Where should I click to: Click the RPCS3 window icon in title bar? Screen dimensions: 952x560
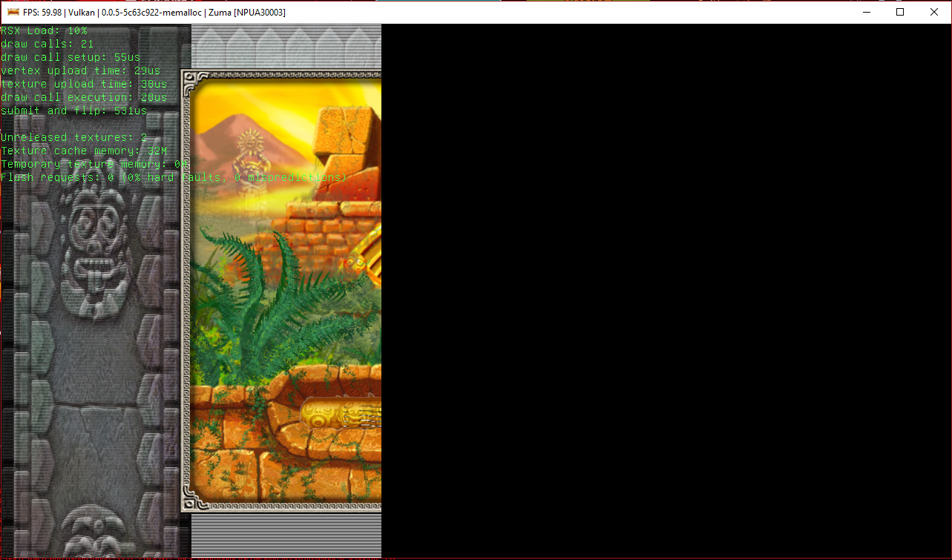click(13, 13)
